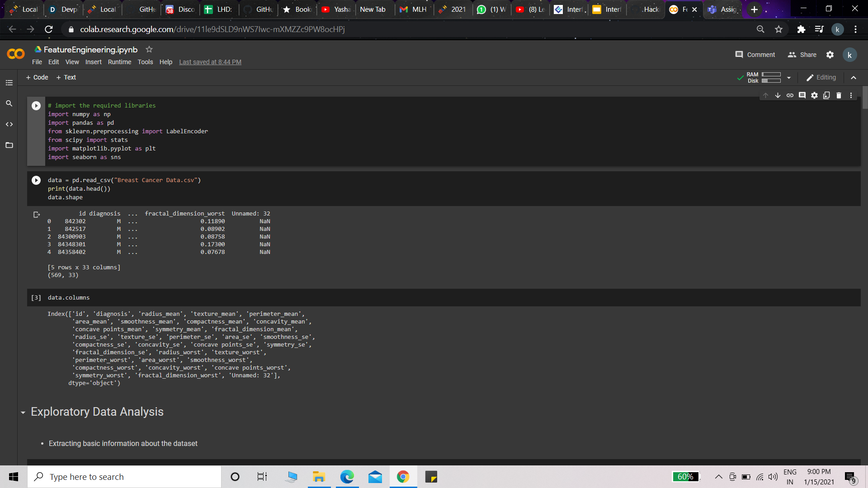The height and width of the screenshot is (488, 868).
Task: Open the Table of contents sidebar
Action: [x=9, y=83]
